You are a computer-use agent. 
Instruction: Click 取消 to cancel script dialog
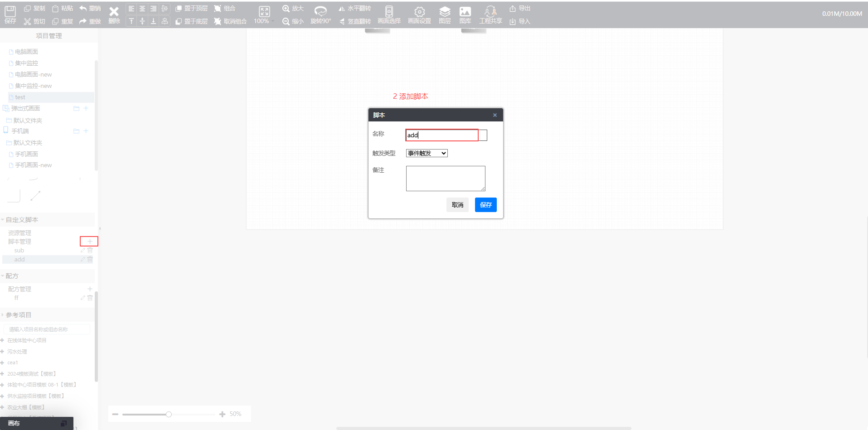(457, 205)
